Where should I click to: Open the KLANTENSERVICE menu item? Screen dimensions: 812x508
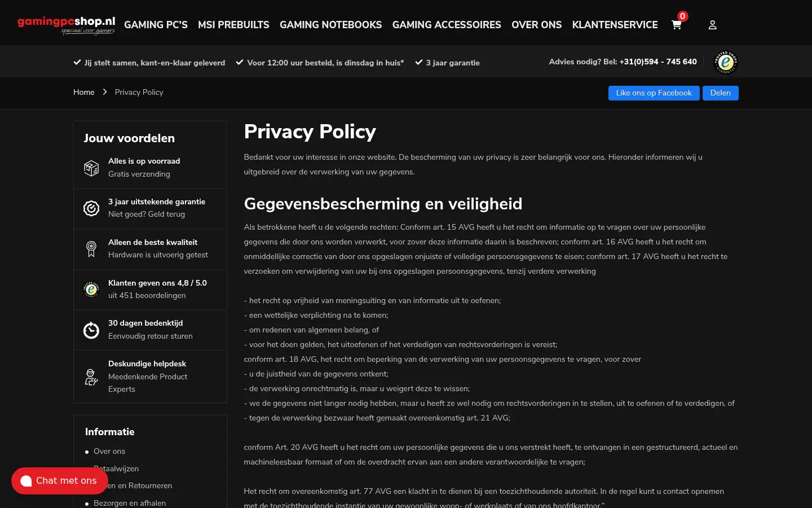coord(615,25)
